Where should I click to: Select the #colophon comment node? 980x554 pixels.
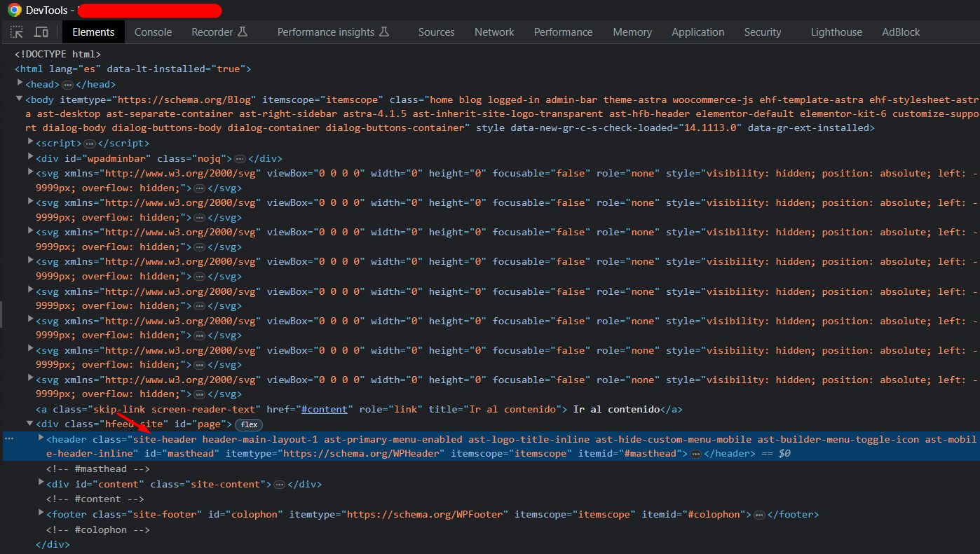(98, 530)
